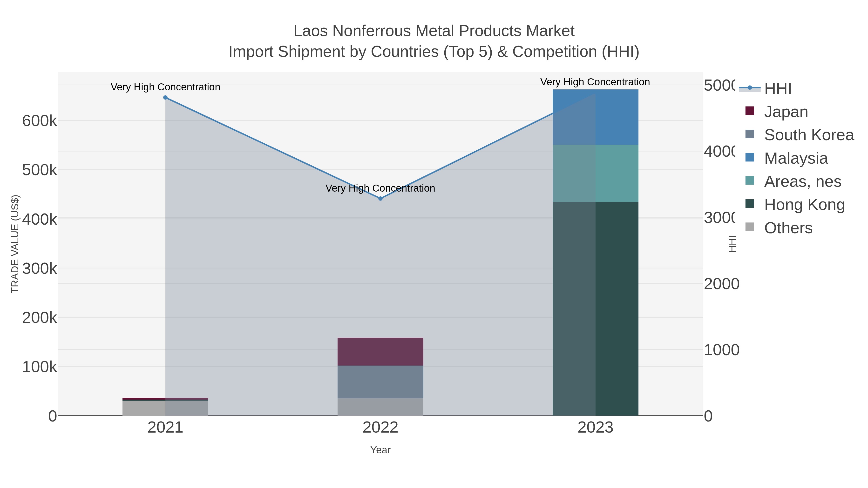This screenshot has height=488, width=868.
Task: Toggle the Areas, nes legend entry
Action: point(793,181)
